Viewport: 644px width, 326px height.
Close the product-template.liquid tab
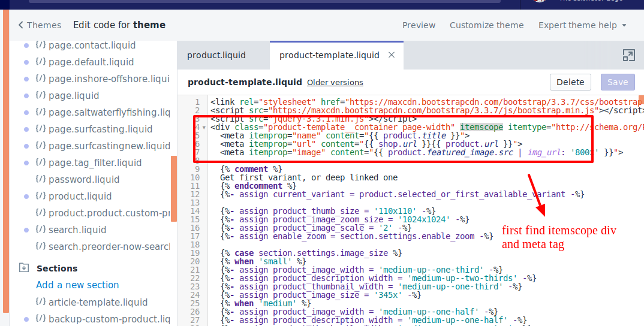point(392,55)
